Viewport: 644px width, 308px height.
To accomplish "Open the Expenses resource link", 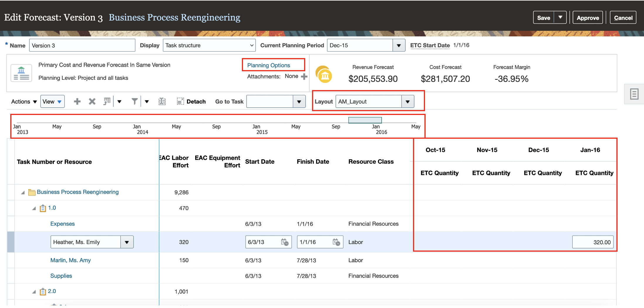I will (63, 224).
